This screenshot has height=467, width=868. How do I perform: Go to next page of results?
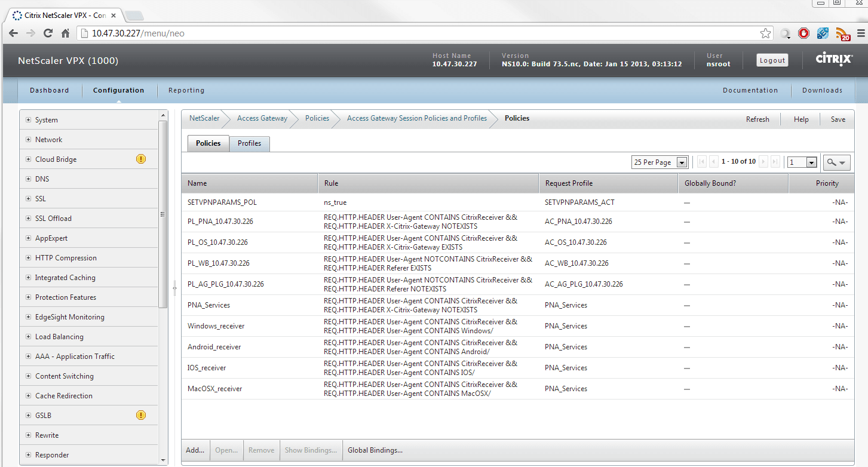[x=763, y=162]
